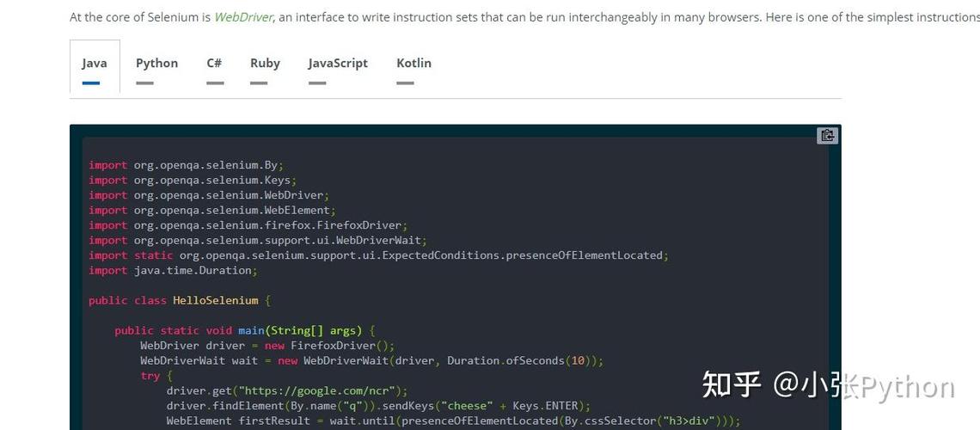Switch to the Python tab
This screenshot has width=980, height=430.
click(156, 64)
